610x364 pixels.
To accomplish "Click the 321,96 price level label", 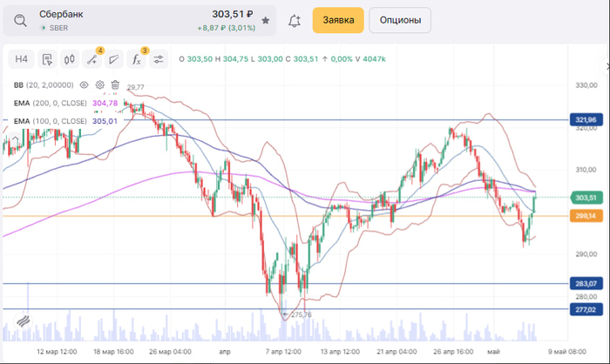I will click(586, 119).
